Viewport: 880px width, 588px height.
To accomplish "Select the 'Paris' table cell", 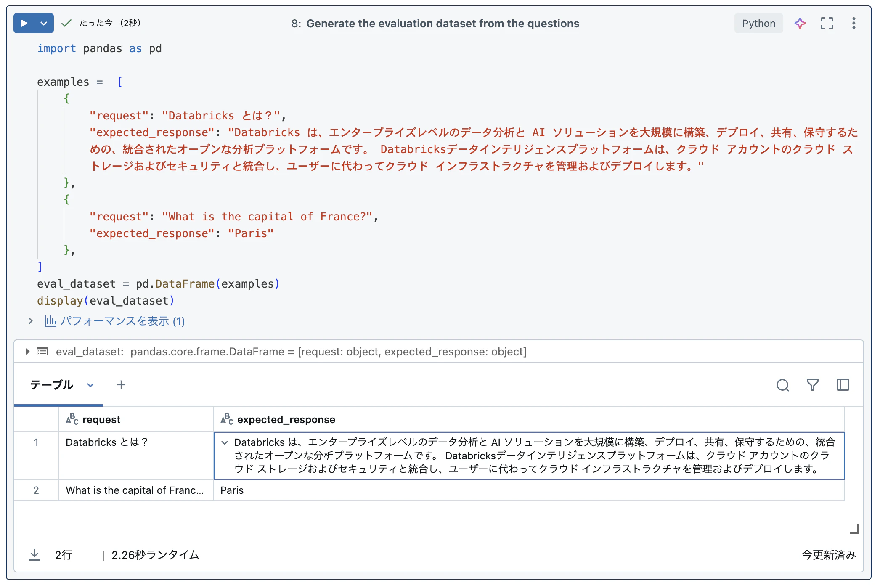I will click(x=529, y=490).
